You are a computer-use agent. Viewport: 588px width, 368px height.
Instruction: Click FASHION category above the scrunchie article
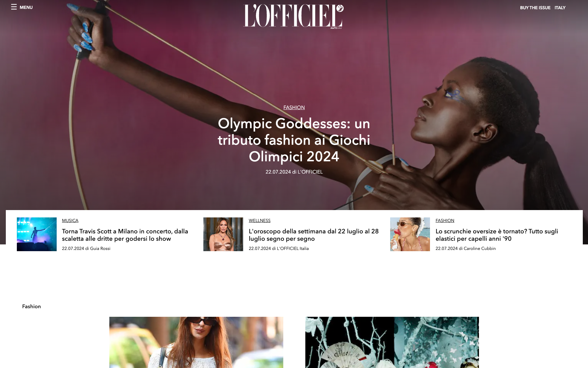coord(445,220)
